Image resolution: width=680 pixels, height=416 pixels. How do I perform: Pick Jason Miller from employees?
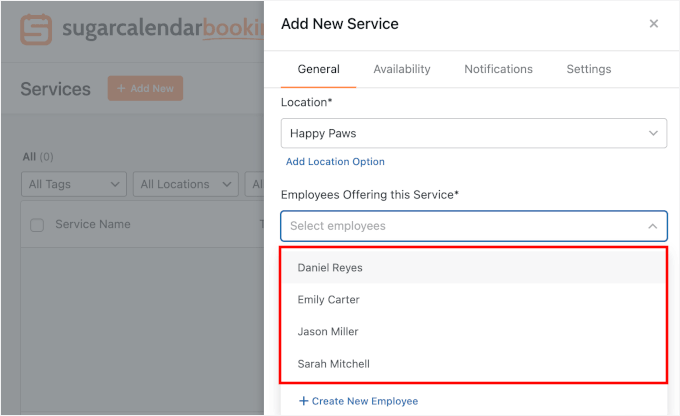[474, 331]
